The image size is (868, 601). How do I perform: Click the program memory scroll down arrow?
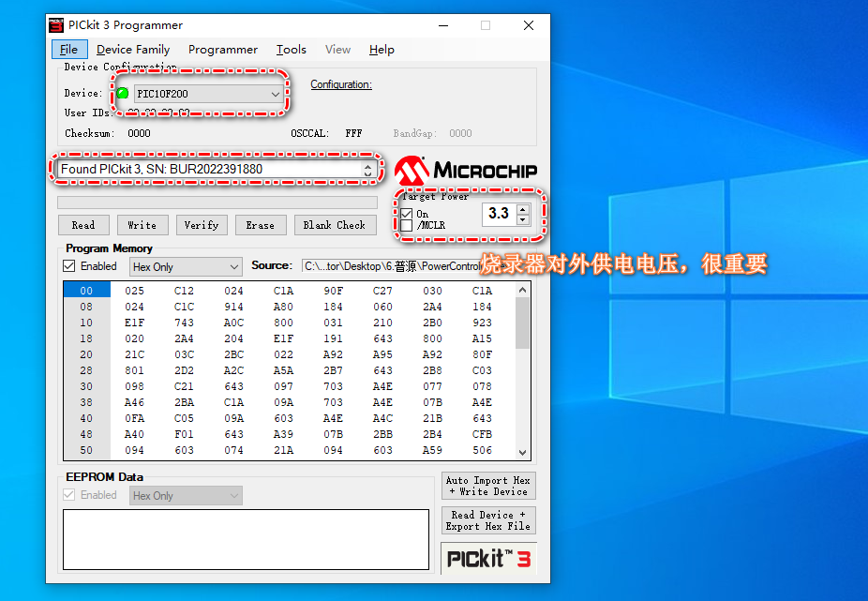point(522,452)
